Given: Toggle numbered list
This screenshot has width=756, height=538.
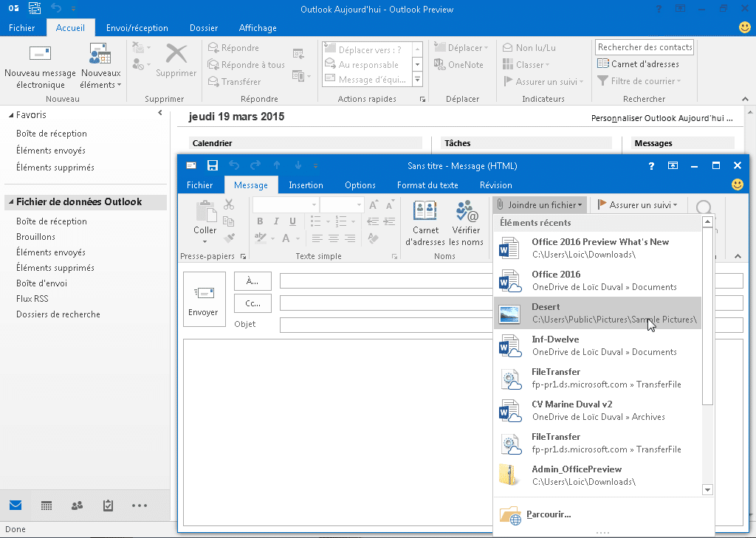Looking at the screenshot, I should (341, 221).
